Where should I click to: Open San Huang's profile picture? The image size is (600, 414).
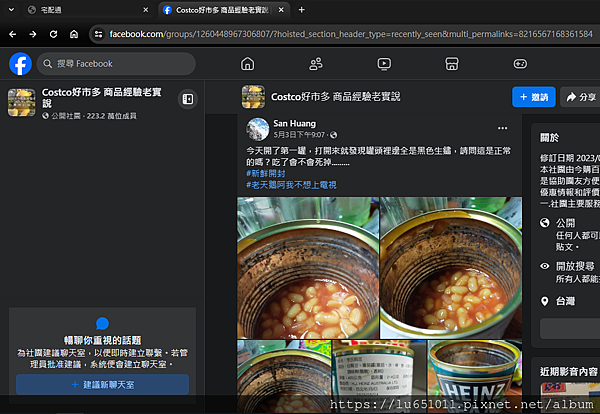258,129
